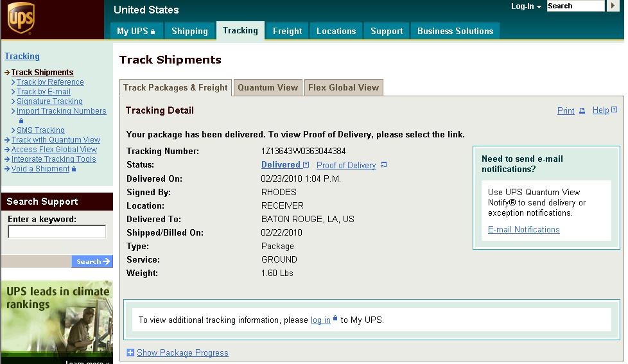Click the blue Search button in sidebar

[x=92, y=261]
